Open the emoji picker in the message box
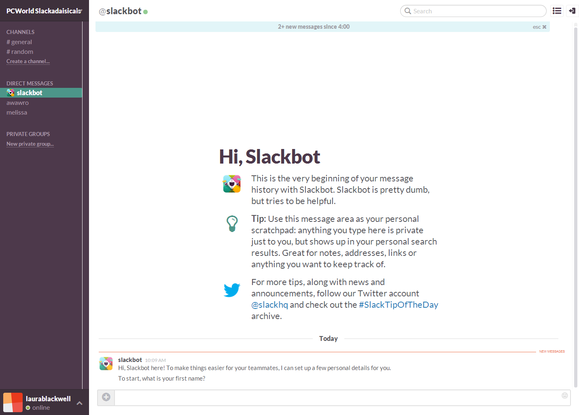The height and width of the screenshot is (415, 579). (x=564, y=395)
